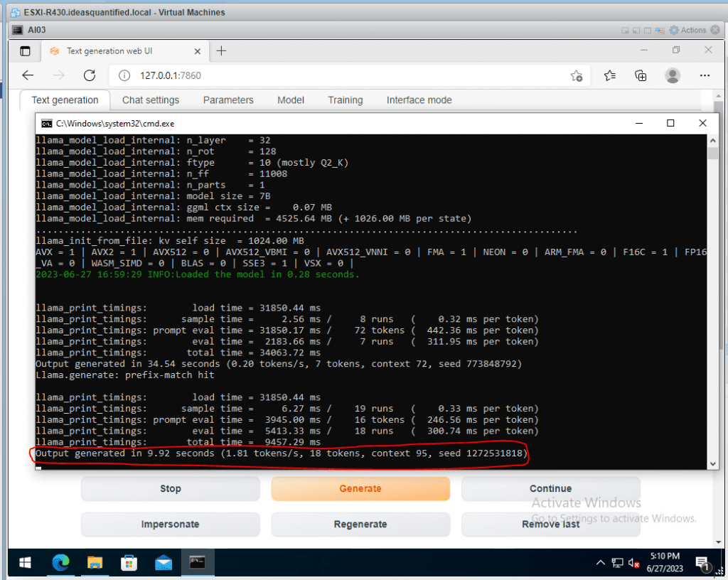This screenshot has width=728, height=580.
Task: Restore down the browser window
Action: [x=676, y=50]
